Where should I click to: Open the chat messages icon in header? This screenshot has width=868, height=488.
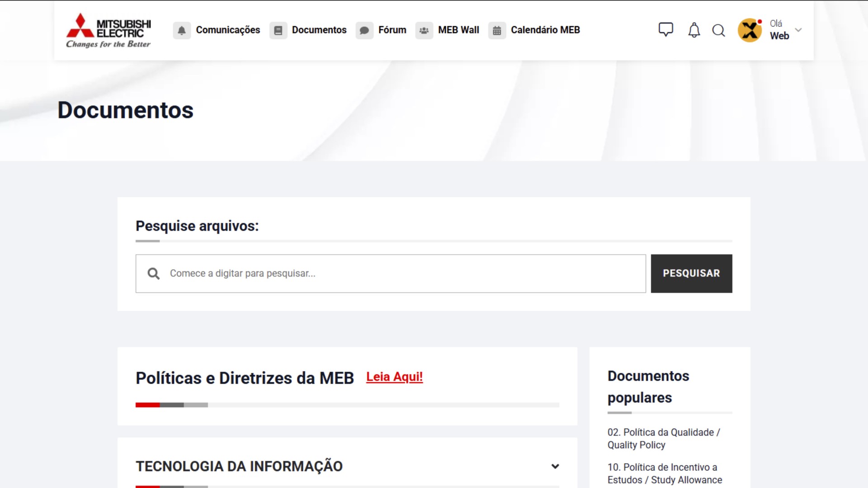665,30
